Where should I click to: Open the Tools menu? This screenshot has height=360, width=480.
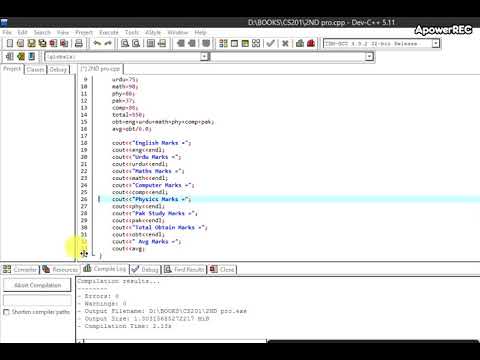coord(132,32)
